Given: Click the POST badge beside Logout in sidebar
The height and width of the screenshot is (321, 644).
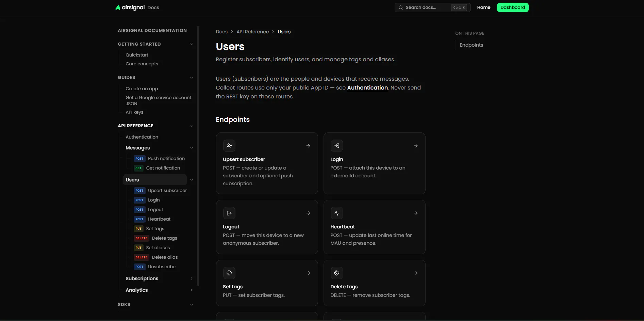Looking at the screenshot, I should coord(139,210).
